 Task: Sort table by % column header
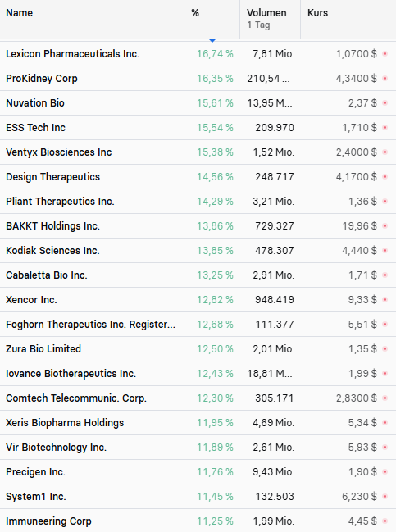[x=195, y=13]
